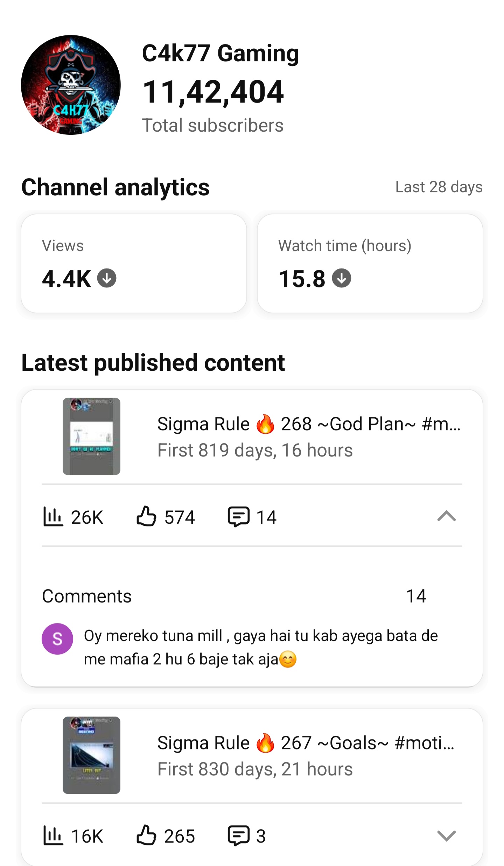Open the Sigma Rule 267 video thumbnail
Screen dimensions: 504x866
pyautogui.click(x=91, y=755)
